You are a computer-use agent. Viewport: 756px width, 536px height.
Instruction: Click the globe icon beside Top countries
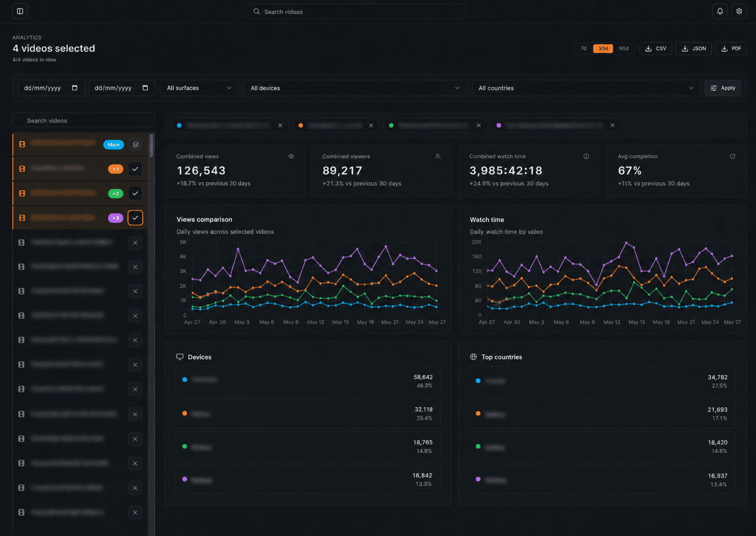coord(473,357)
